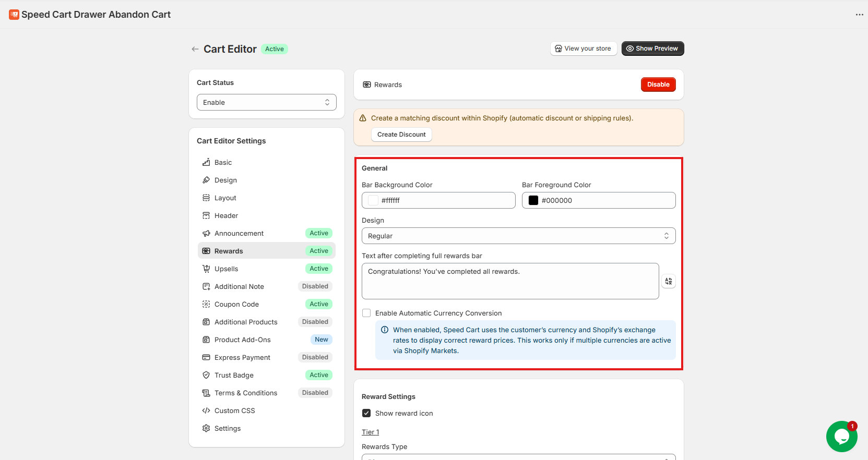Click the back arrow beside Cart Editor
This screenshot has height=460, width=868.
click(195, 49)
